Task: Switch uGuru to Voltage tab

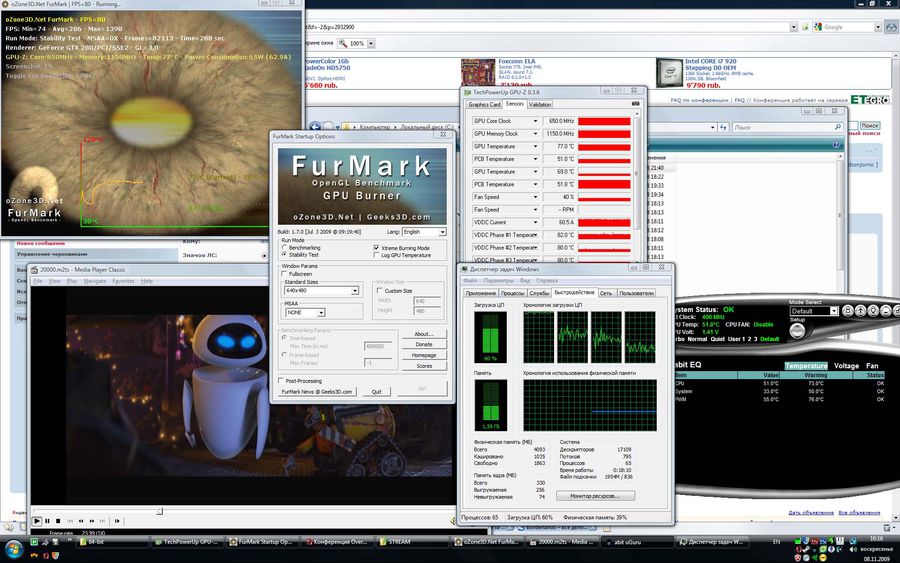Action: point(846,366)
